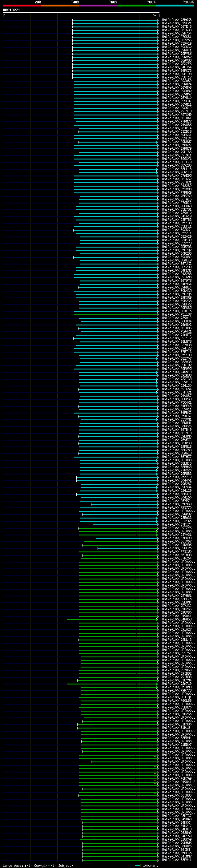Click the BB910271 query label

coord(11,10)
